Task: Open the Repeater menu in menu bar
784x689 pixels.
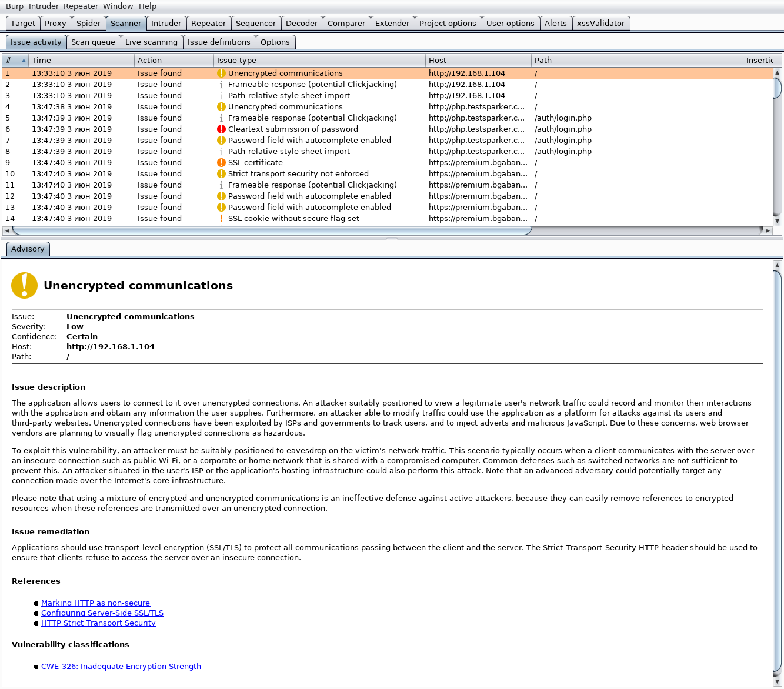Action: 81,6
